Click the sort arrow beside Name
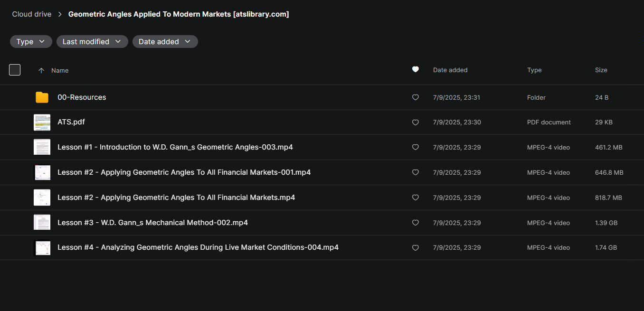The height and width of the screenshot is (311, 644). click(x=41, y=70)
